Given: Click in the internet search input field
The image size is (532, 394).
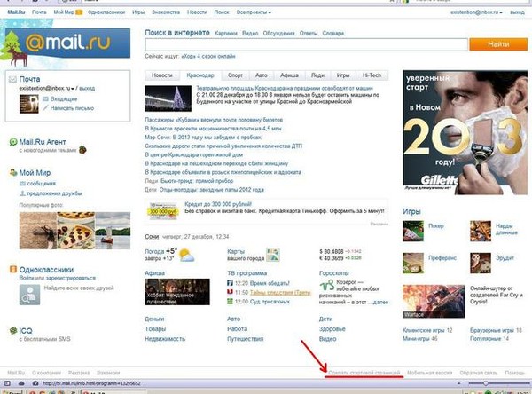Looking at the screenshot, I should click(x=307, y=44).
